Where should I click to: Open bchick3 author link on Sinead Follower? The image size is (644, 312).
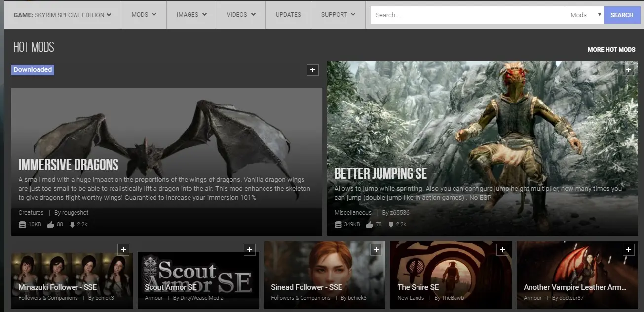pyautogui.click(x=354, y=298)
